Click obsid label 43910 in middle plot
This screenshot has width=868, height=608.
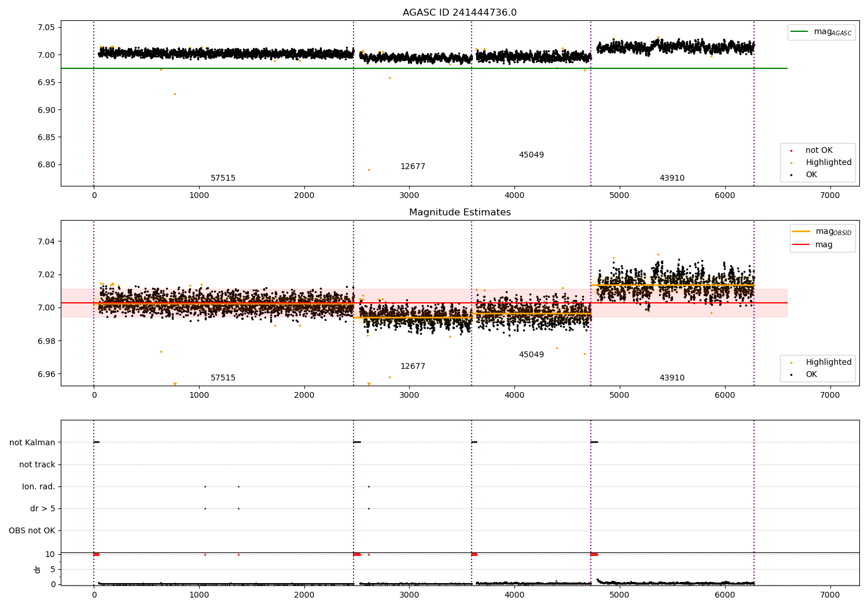point(672,378)
